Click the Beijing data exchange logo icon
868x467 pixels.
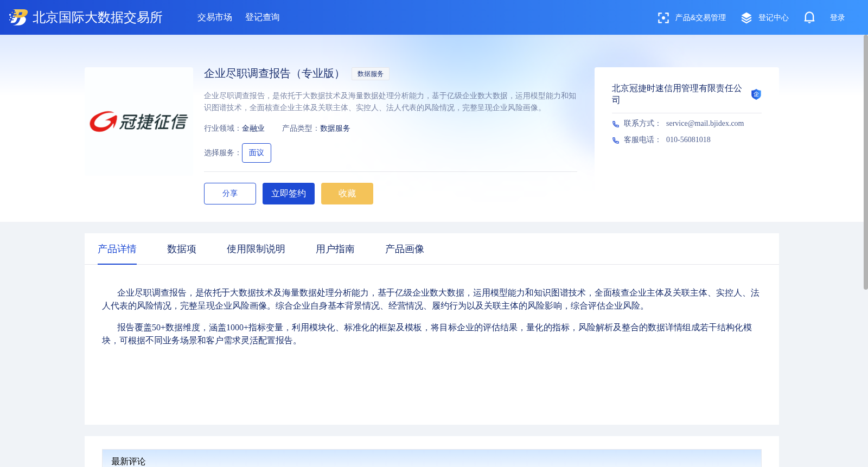(x=18, y=17)
